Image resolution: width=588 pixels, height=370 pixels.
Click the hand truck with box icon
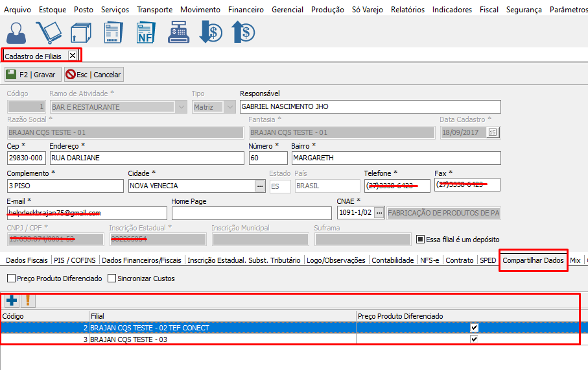(x=48, y=32)
